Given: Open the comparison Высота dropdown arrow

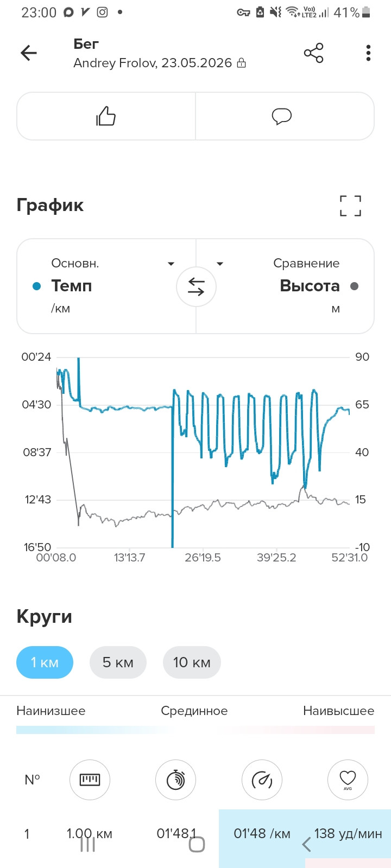Looking at the screenshot, I should click(x=220, y=264).
